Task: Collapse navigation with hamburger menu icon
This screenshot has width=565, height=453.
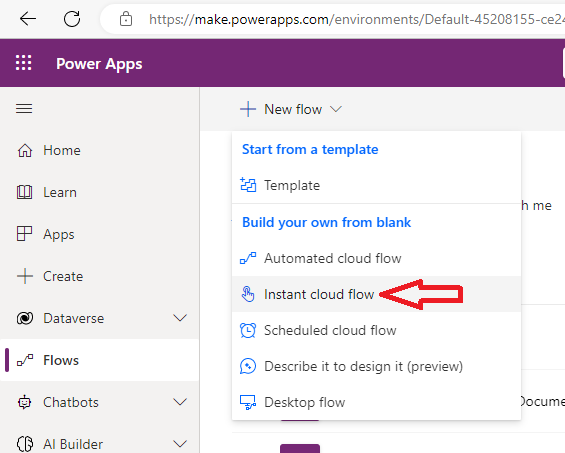Action: [24, 108]
